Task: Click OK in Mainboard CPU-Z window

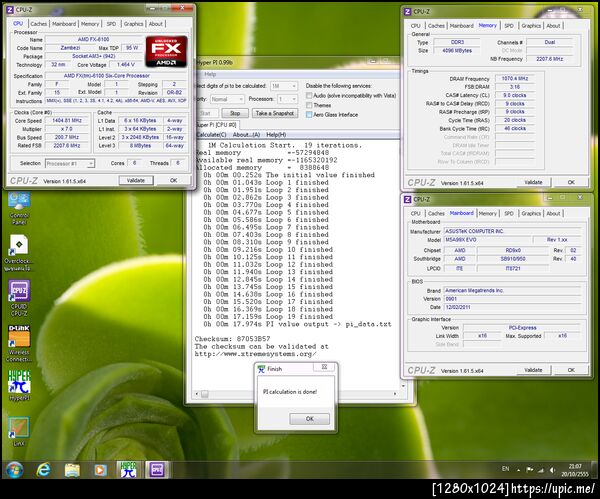Action: (571, 370)
